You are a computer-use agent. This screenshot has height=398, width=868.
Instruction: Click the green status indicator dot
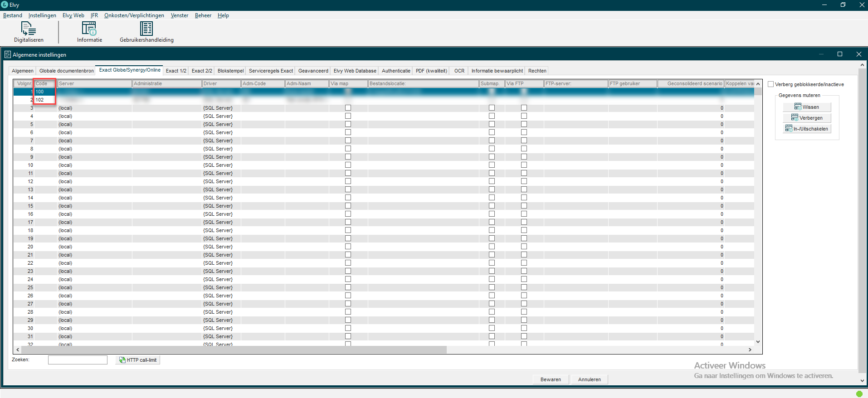tap(859, 393)
